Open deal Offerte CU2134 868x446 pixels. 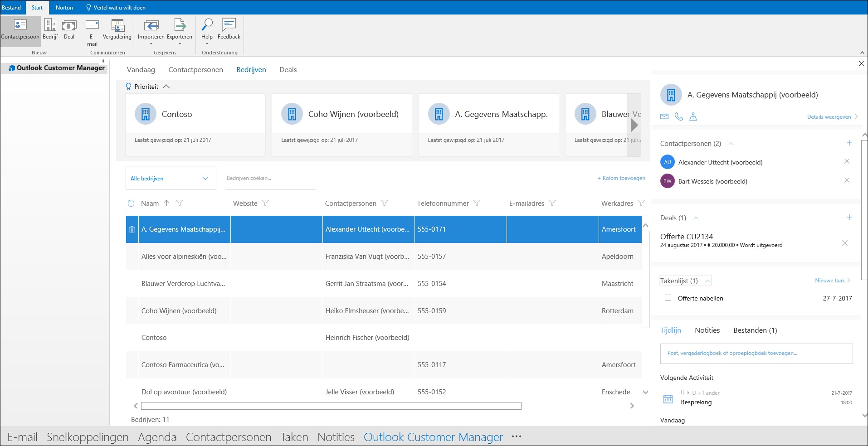click(x=686, y=237)
